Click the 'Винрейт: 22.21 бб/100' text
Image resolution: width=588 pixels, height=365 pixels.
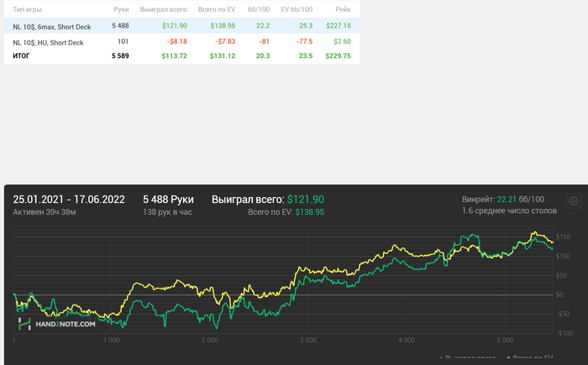point(503,200)
